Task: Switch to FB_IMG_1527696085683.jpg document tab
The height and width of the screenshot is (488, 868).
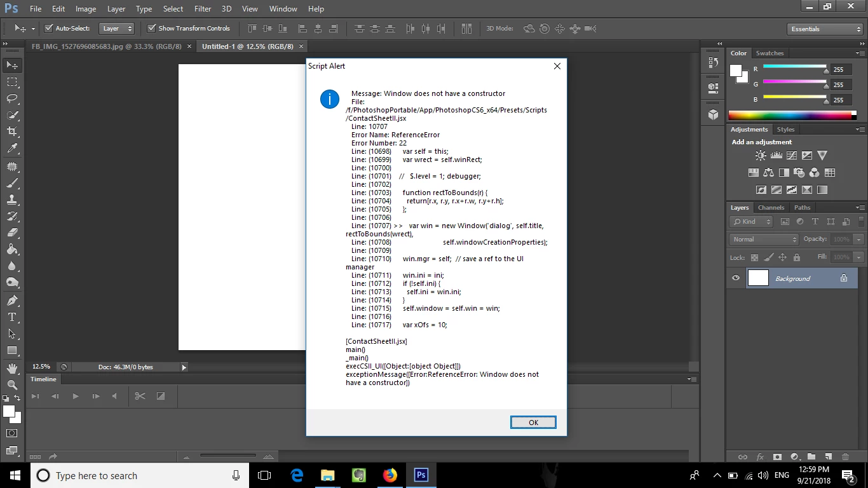Action: [x=107, y=46]
